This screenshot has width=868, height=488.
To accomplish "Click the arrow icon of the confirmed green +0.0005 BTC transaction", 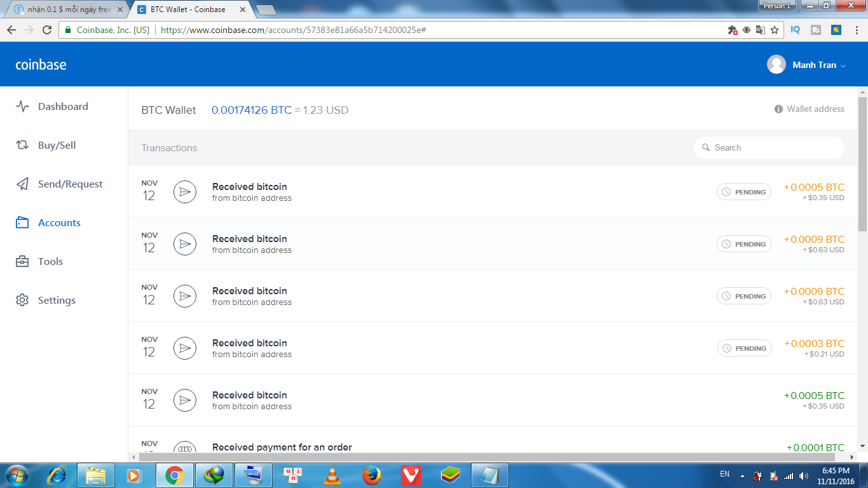I will [185, 400].
